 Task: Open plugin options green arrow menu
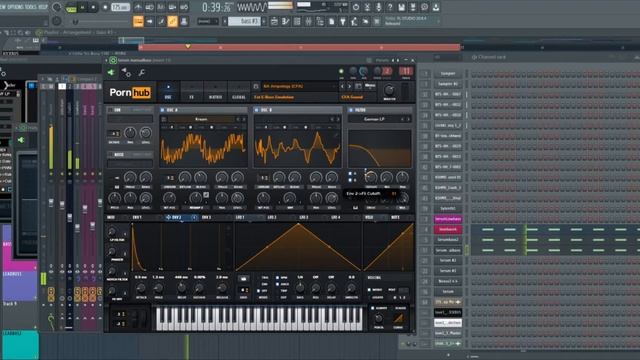pos(110,73)
